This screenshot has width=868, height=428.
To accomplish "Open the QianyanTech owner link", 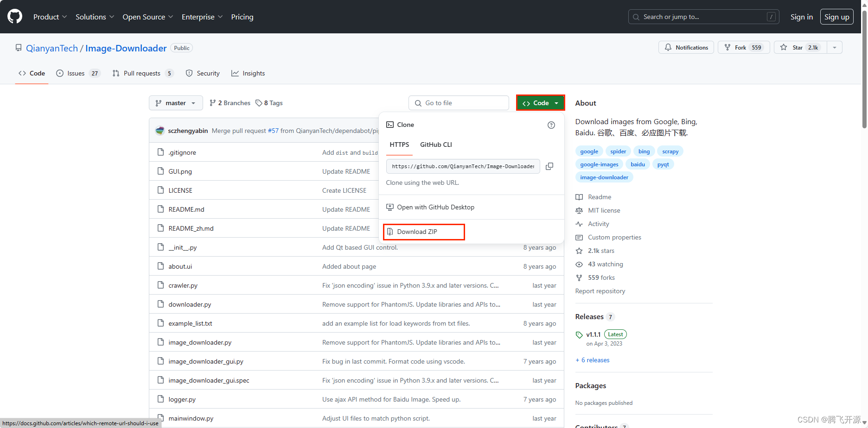I will [52, 48].
